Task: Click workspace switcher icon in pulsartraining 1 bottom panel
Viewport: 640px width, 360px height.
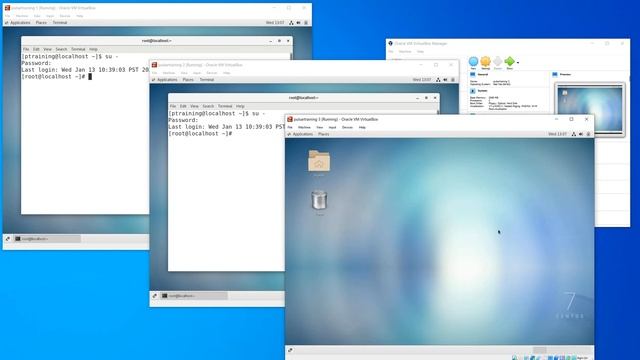Action: tap(8, 239)
